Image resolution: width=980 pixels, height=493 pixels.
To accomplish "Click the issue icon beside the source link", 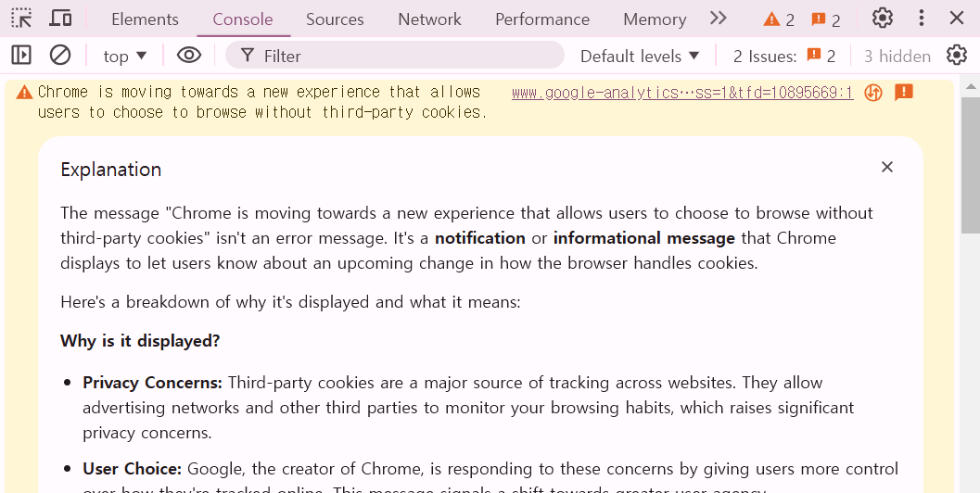I will tap(904, 93).
